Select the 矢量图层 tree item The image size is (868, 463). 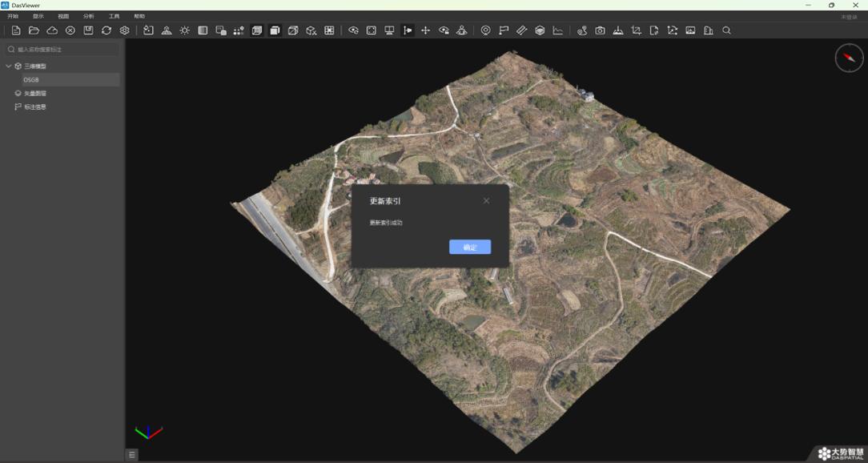click(x=35, y=94)
